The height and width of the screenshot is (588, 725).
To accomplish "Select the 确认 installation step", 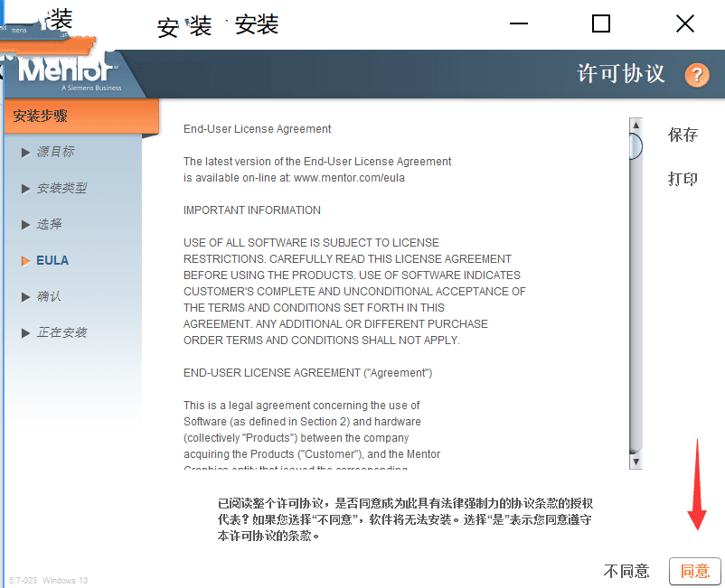I will point(49,296).
